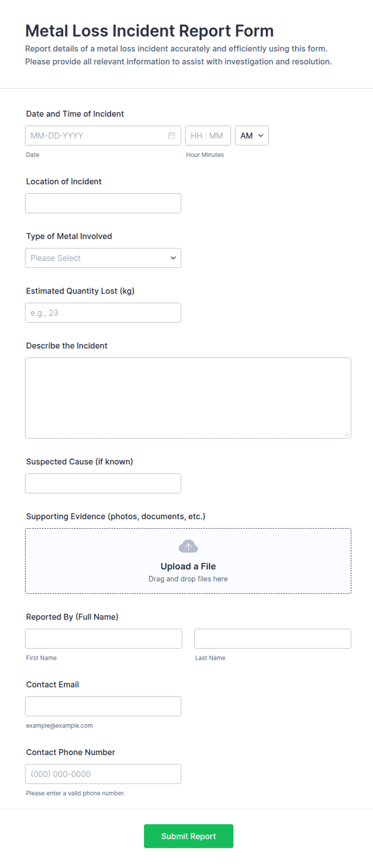Image resolution: width=373 pixels, height=868 pixels.
Task: Focus the Contact Phone Number field
Action: click(x=103, y=774)
